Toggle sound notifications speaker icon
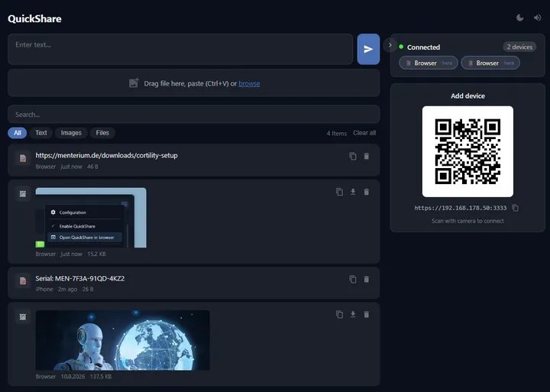550x392 pixels. coord(537,18)
